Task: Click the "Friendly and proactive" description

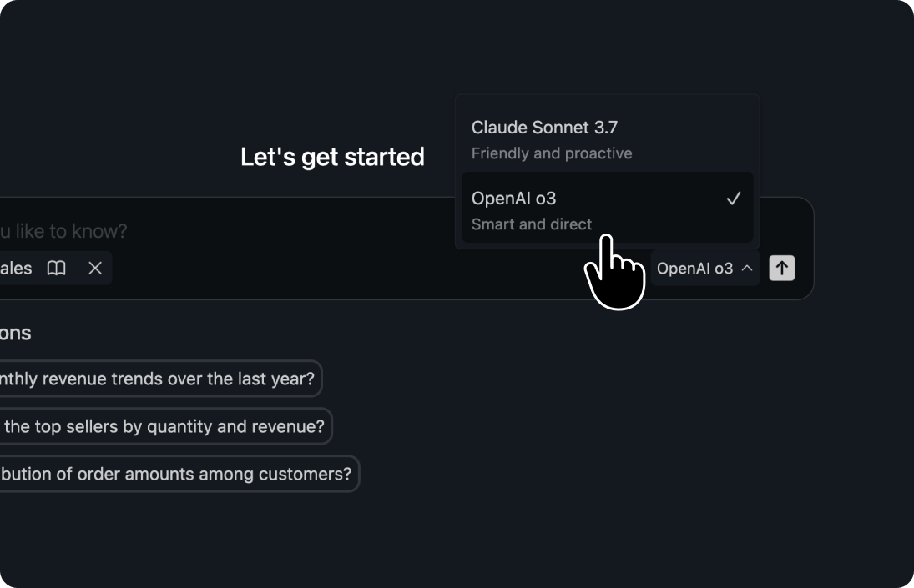Action: (552, 153)
